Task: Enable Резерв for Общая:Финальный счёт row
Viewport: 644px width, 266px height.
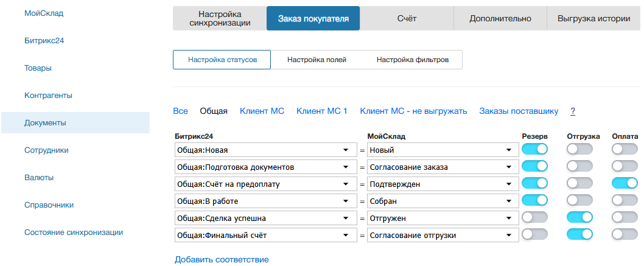Action: (x=535, y=234)
